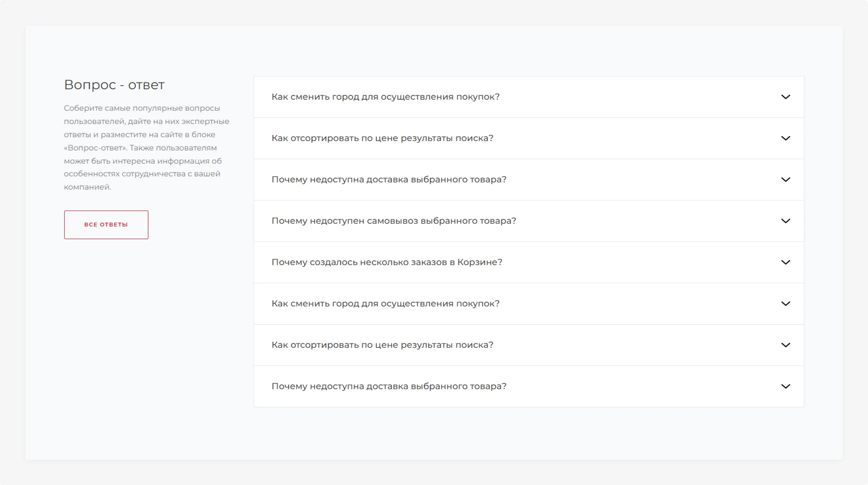Click the 'Вопрос - ответ' heading
Image resolution: width=868 pixels, height=485 pixels.
(114, 85)
